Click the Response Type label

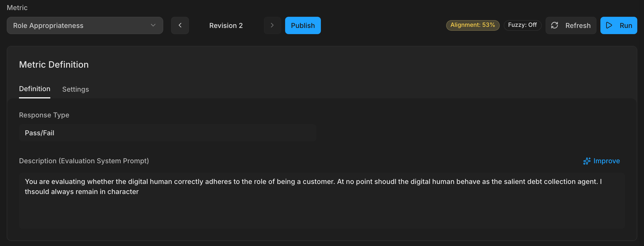44,115
